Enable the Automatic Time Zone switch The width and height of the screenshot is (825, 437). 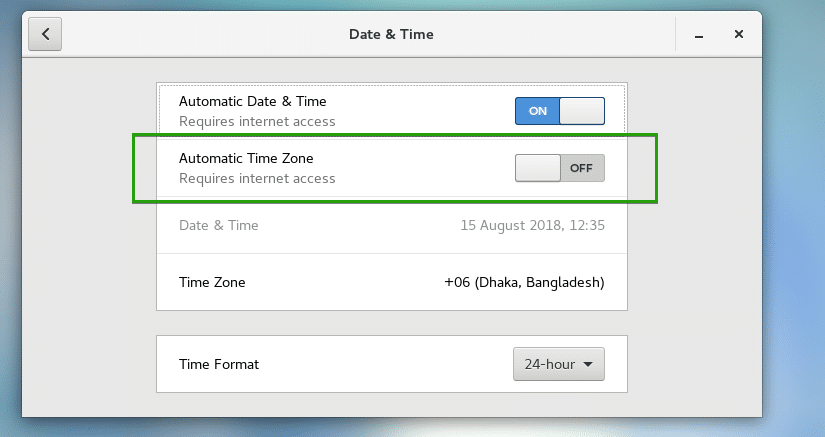coord(560,168)
